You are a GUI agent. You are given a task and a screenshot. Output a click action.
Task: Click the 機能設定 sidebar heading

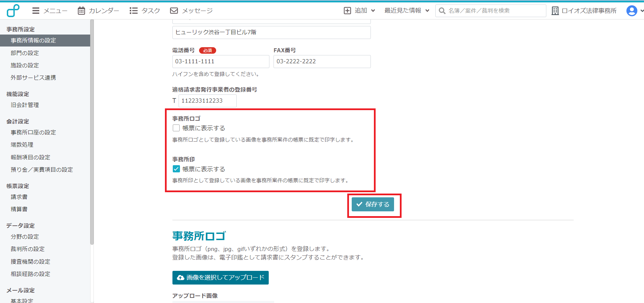click(18, 94)
